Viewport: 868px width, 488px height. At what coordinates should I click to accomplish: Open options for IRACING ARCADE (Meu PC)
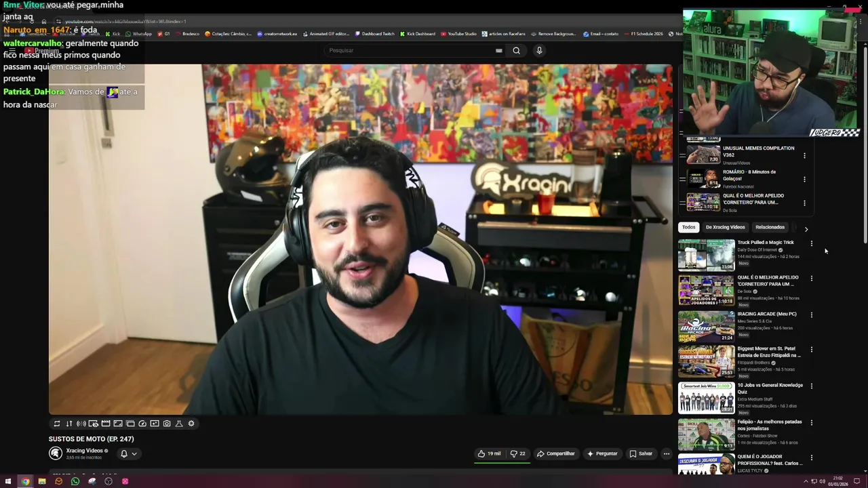tap(812, 315)
